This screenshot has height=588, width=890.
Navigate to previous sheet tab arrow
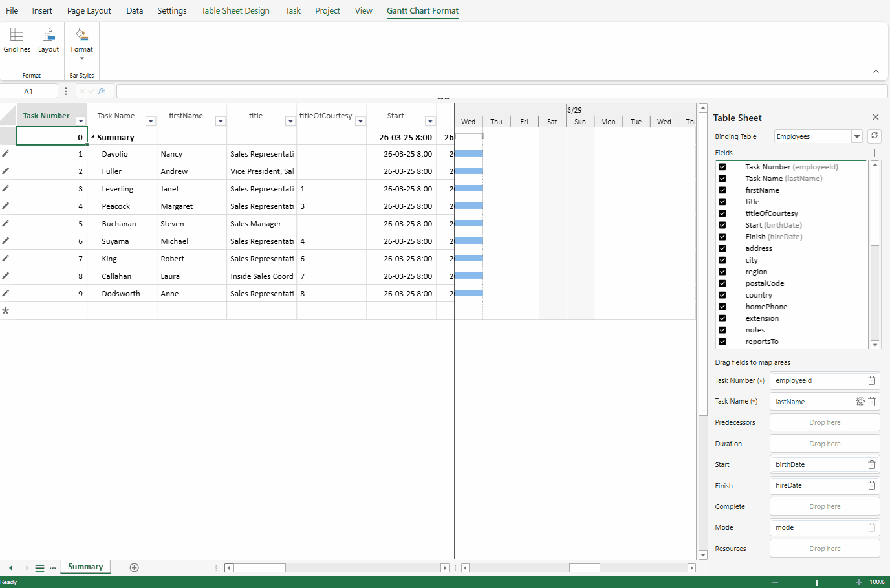[x=10, y=568]
